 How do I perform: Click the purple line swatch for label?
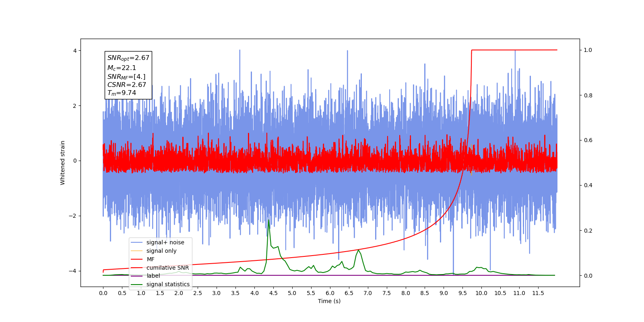click(x=137, y=276)
